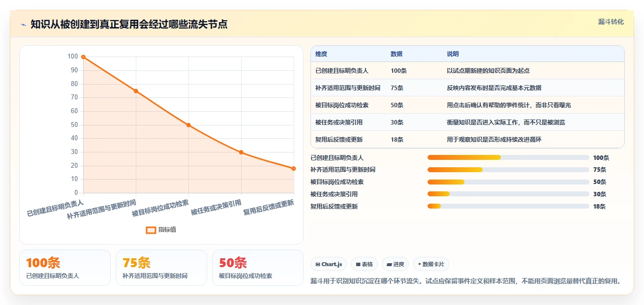This screenshot has width=644, height=305.
Task: Click the 30条 progress bar
Action: (x=508, y=194)
